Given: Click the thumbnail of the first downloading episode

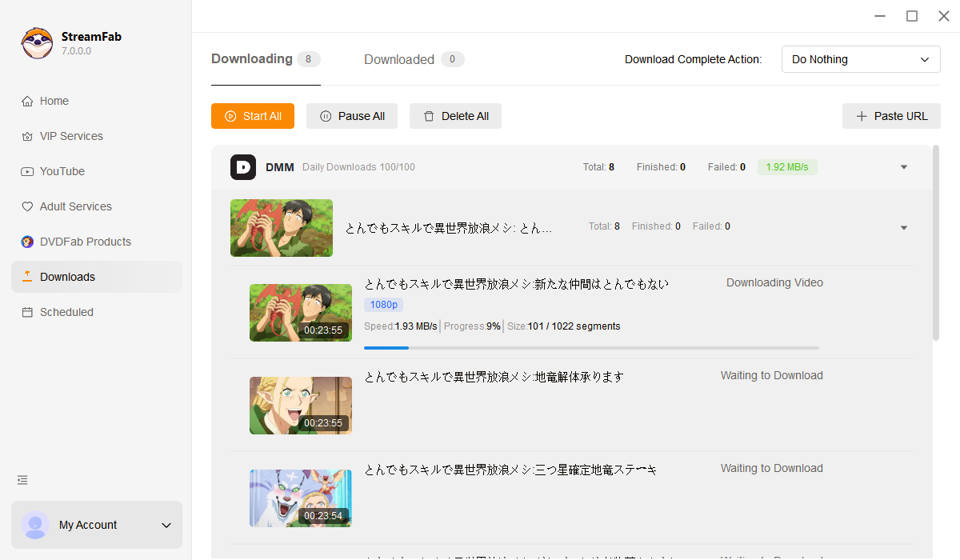Looking at the screenshot, I should (x=300, y=312).
